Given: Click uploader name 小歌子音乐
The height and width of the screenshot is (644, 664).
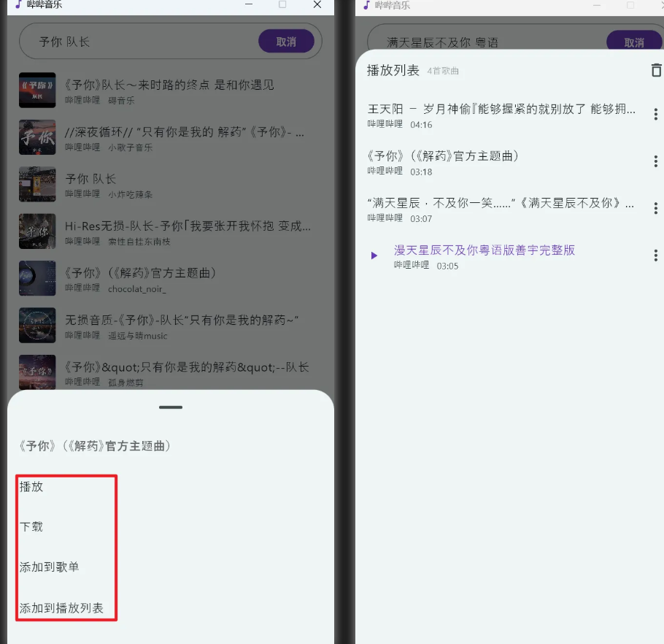Looking at the screenshot, I should [x=130, y=147].
